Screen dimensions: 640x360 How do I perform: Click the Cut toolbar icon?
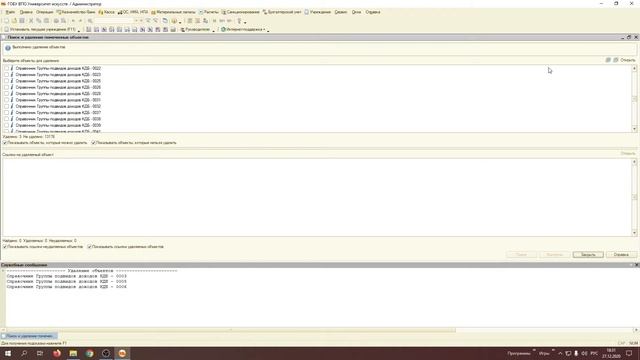31,21
